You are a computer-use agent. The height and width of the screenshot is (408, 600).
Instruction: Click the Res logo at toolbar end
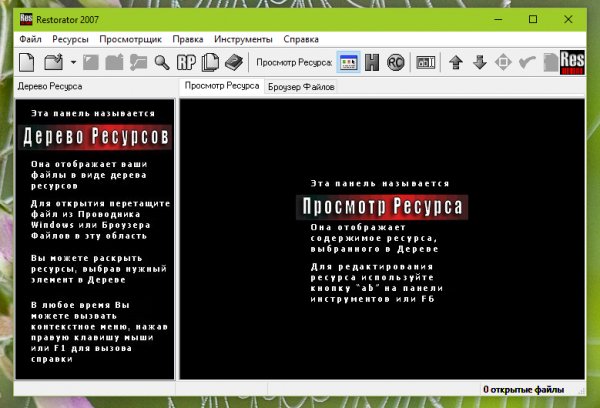(x=572, y=62)
